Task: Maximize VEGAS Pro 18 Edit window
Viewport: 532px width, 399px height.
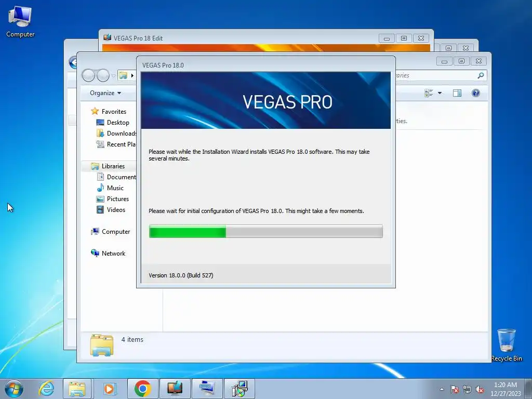Action: (x=404, y=38)
